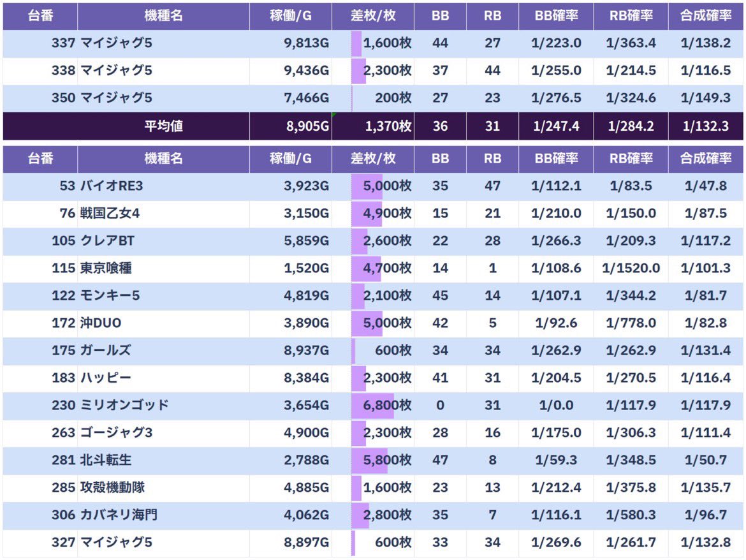This screenshot has height=560, width=746.
Task: Click the 6,800枚 difference bar
Action: (372, 406)
